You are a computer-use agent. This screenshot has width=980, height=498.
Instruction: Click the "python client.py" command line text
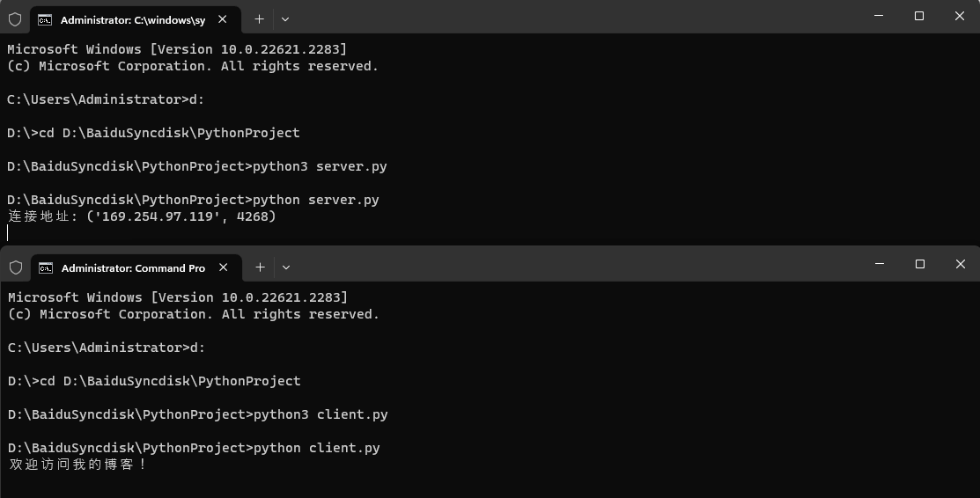point(317,448)
